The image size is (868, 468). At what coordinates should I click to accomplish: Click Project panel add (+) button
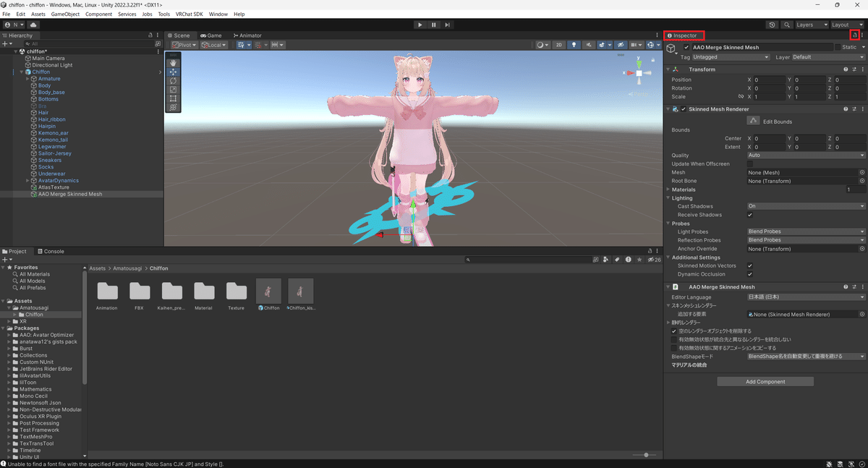pyautogui.click(x=6, y=259)
